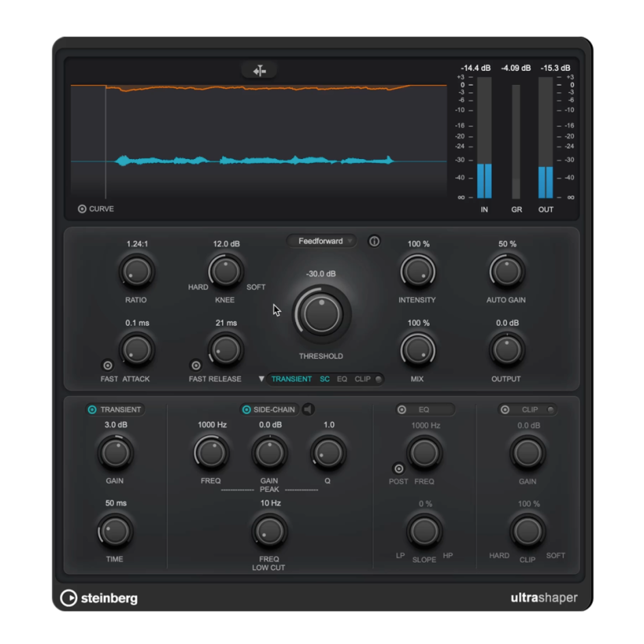Click the pin icon above the waveform display
The image size is (644, 644).
[x=260, y=69]
